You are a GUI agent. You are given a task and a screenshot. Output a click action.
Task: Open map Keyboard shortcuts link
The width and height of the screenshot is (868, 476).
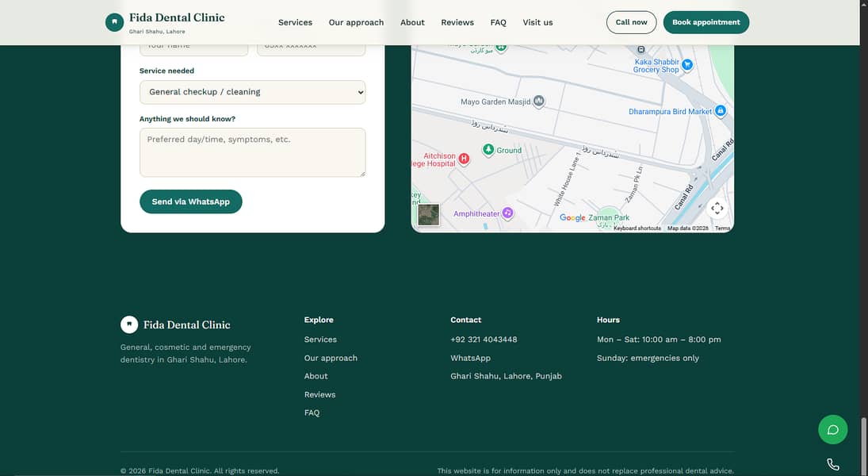pos(637,228)
